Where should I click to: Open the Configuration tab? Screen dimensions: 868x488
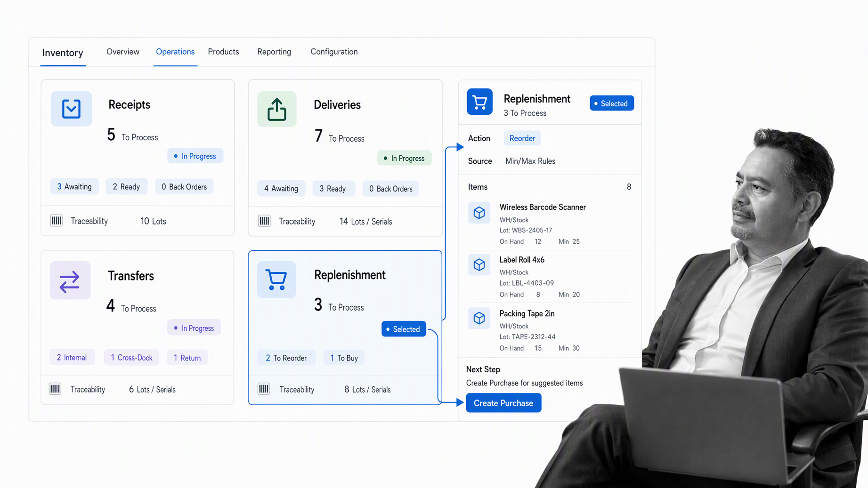(x=334, y=52)
